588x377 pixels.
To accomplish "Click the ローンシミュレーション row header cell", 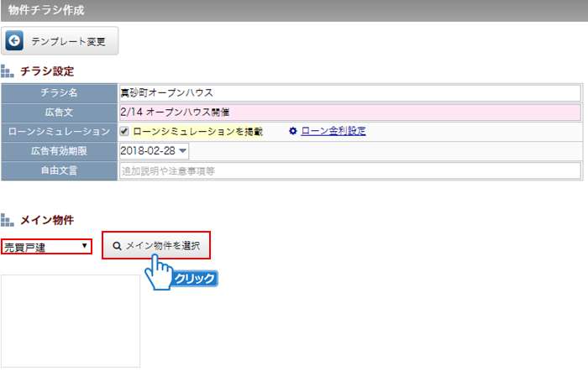I will pos(59,132).
